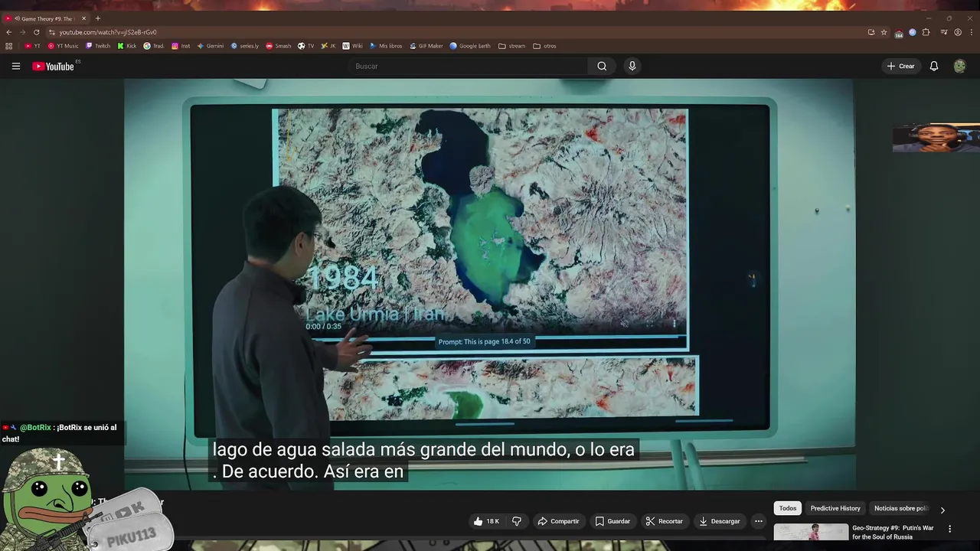This screenshot has width=980, height=551.
Task: Click the Crear button
Action: pos(900,66)
